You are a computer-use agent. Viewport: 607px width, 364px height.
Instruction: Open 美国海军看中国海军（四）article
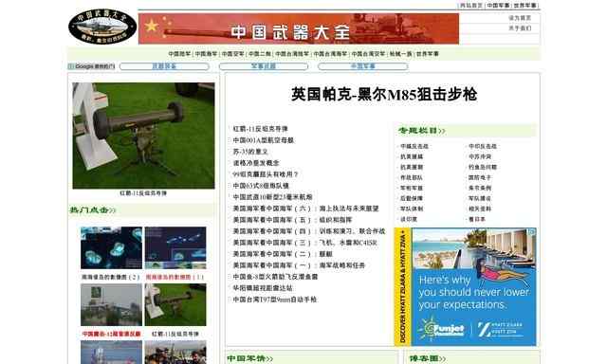coord(309,231)
